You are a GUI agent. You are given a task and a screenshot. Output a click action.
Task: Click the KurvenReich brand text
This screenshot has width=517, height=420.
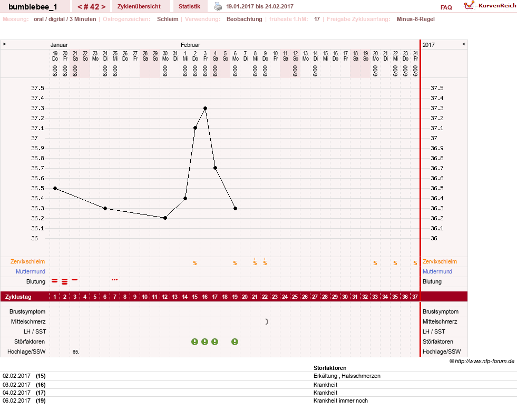tap(497, 6)
